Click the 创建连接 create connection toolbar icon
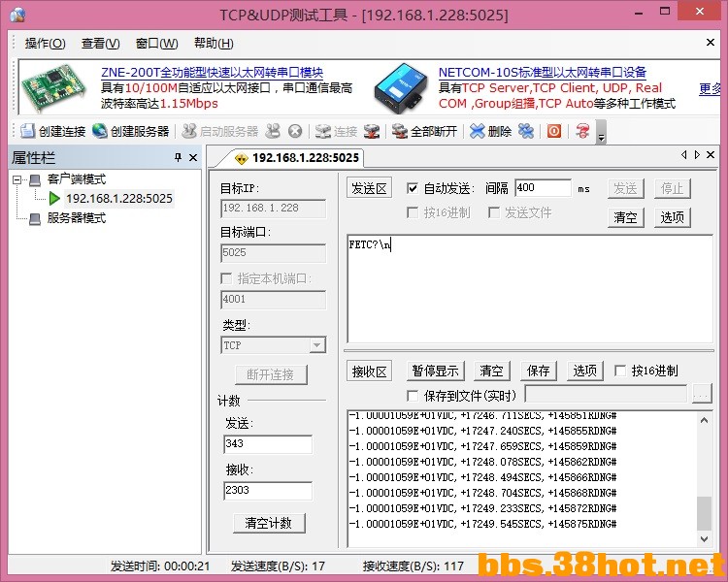 tap(28, 131)
